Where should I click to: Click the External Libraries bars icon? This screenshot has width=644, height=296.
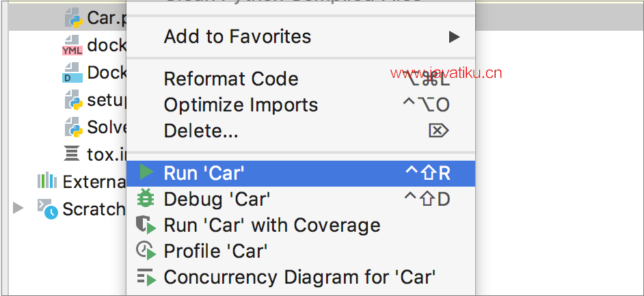46,180
